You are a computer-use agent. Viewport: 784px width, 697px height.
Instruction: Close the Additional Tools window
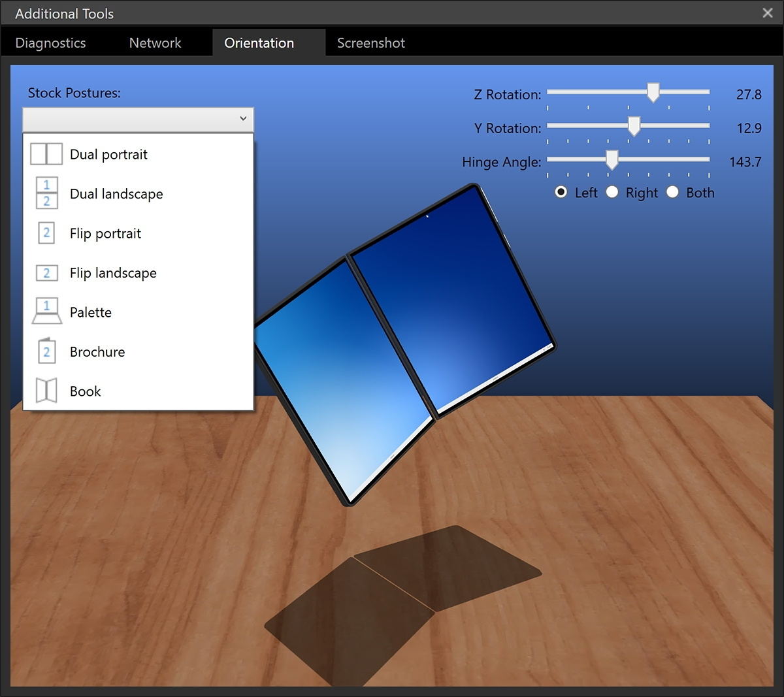pos(768,13)
